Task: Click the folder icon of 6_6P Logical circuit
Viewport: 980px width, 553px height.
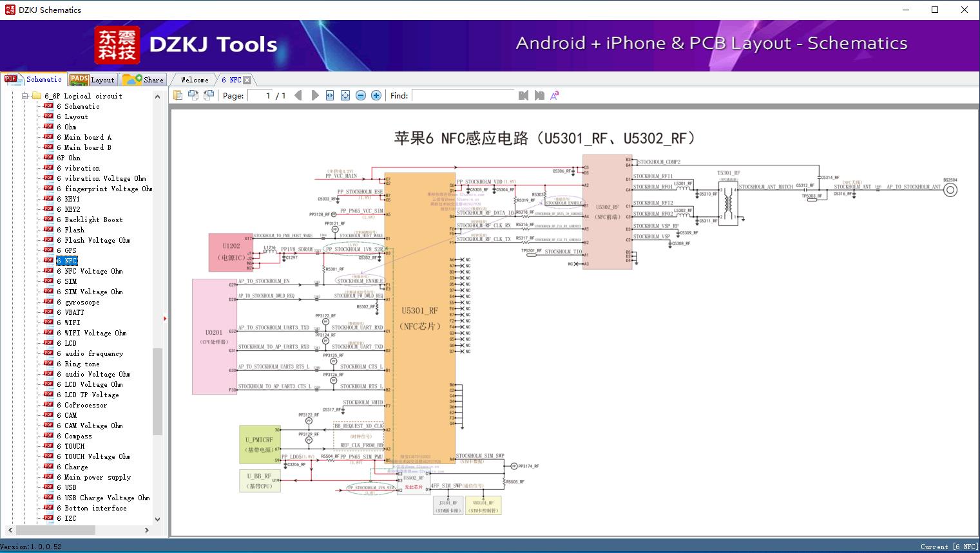Action: 36,96
